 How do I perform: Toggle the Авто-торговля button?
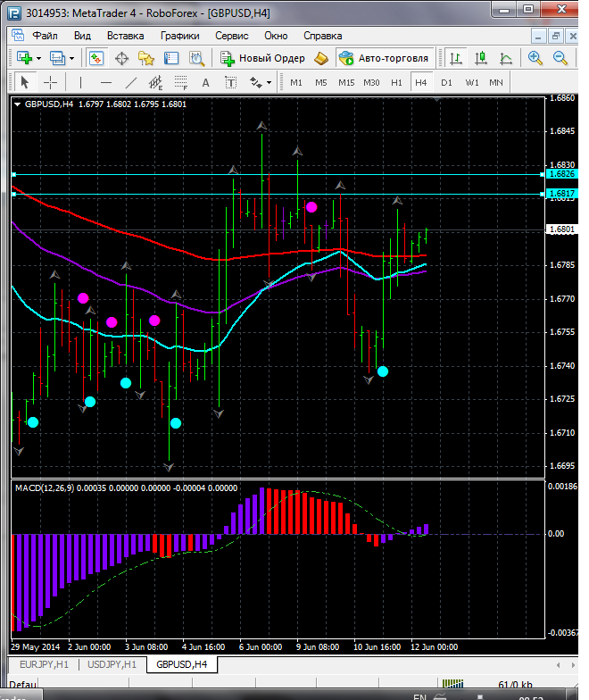(384, 58)
